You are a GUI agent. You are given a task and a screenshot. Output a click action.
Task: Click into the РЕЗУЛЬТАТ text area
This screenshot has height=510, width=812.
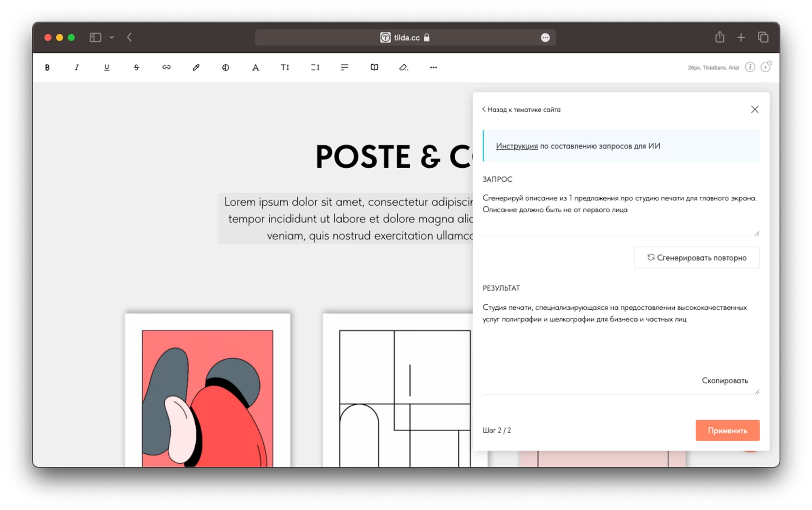(x=621, y=347)
